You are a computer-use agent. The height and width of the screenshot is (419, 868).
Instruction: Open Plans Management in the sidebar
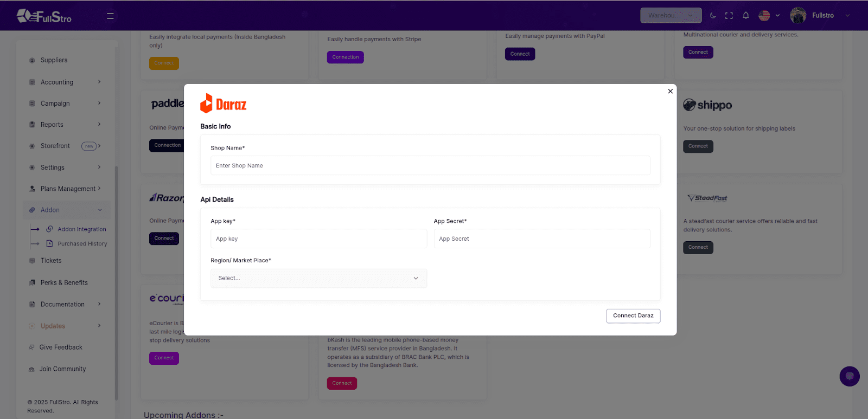click(x=68, y=189)
